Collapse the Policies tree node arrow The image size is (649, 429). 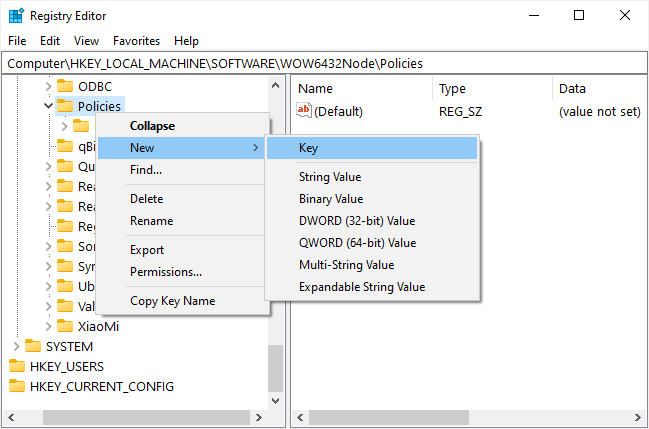[x=48, y=106]
